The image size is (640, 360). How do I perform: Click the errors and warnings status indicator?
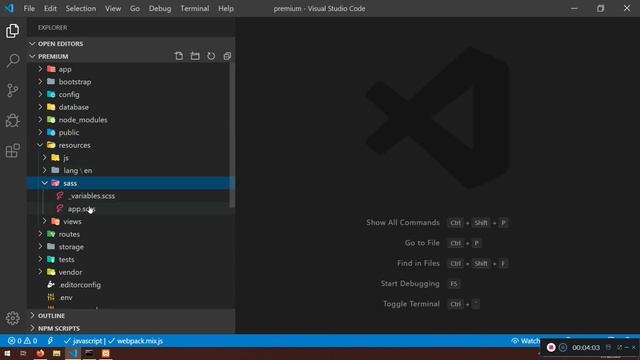click(x=22, y=341)
